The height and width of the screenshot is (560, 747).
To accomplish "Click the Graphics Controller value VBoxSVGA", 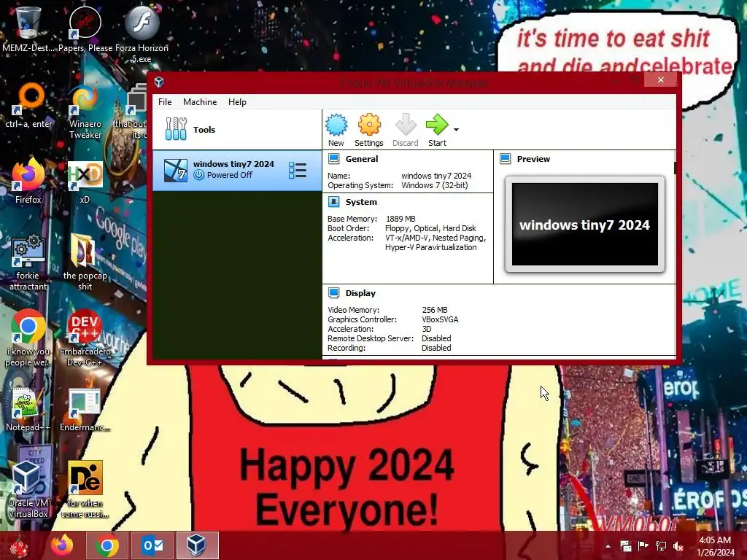I will click(x=440, y=319).
